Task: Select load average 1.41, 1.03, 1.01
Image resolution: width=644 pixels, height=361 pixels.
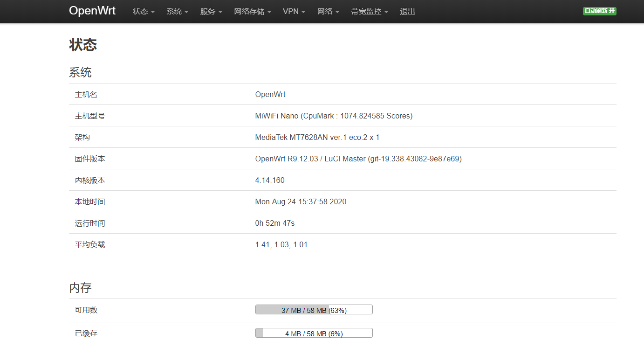Action: point(281,245)
